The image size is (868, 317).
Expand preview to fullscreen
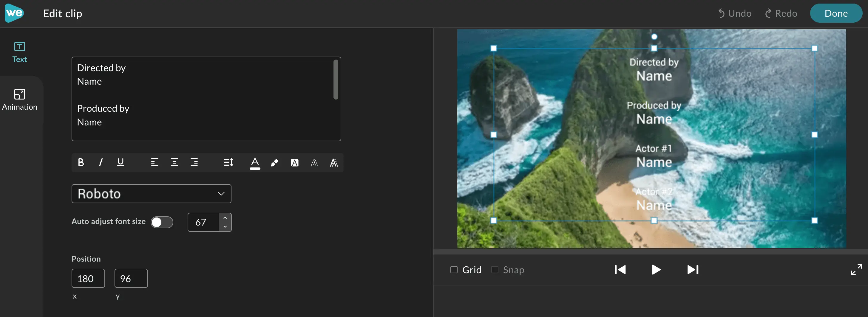pos(856,270)
